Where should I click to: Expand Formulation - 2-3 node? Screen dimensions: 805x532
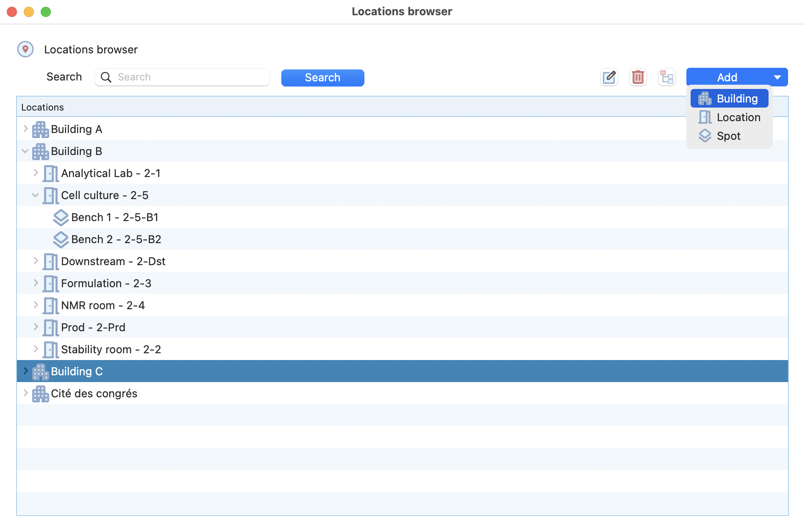[x=36, y=283]
